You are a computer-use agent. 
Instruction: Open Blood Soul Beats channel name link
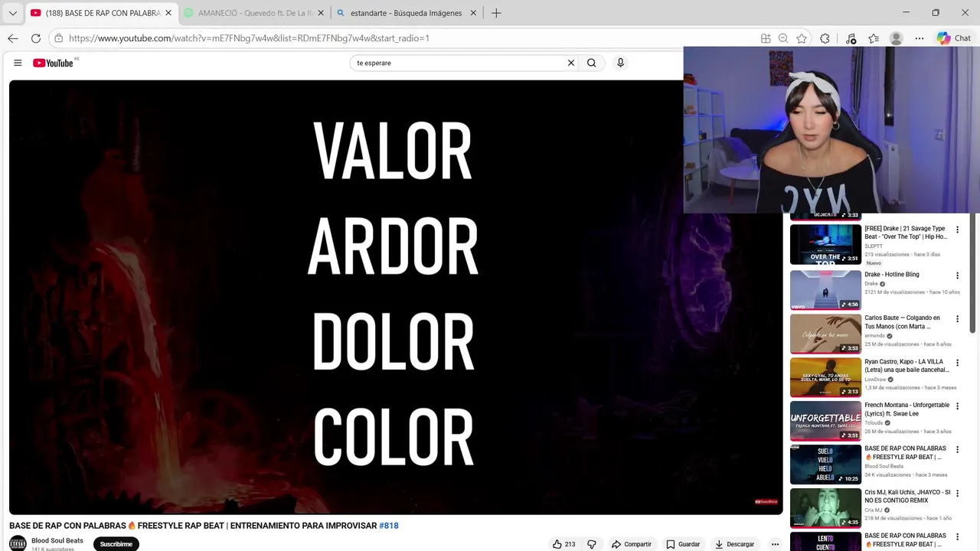pos(57,540)
